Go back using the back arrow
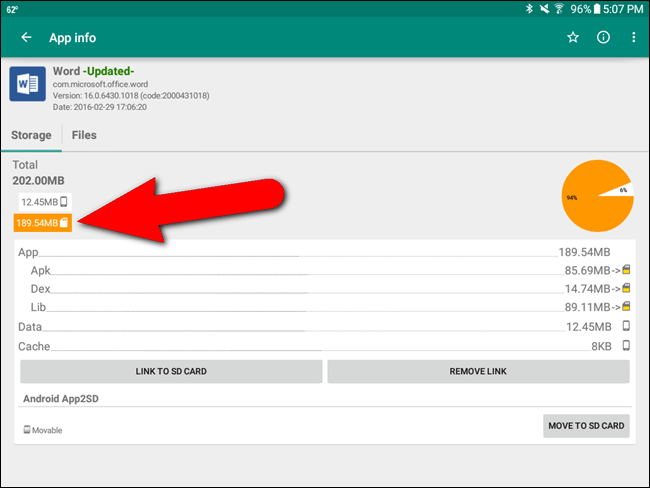Image resolution: width=650 pixels, height=488 pixels. [26, 37]
